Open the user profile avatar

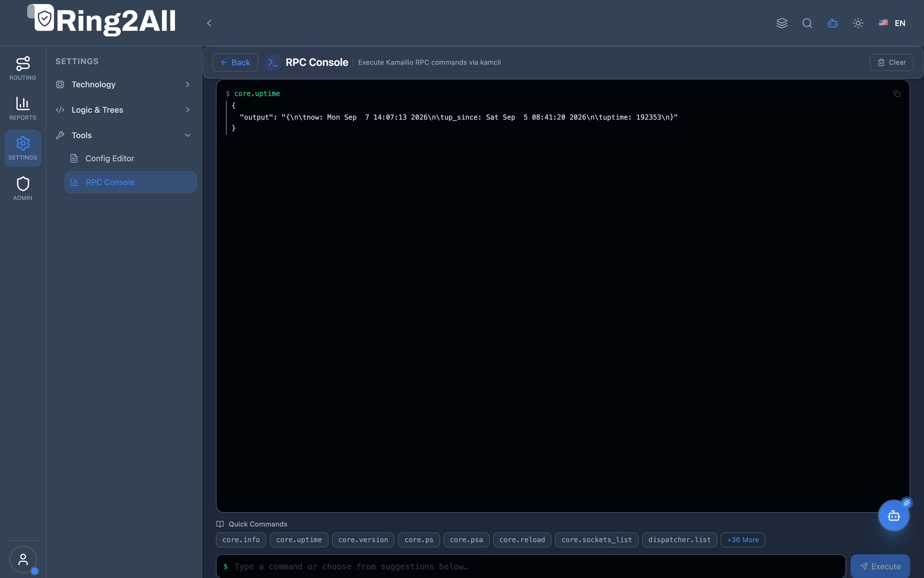coord(23,559)
